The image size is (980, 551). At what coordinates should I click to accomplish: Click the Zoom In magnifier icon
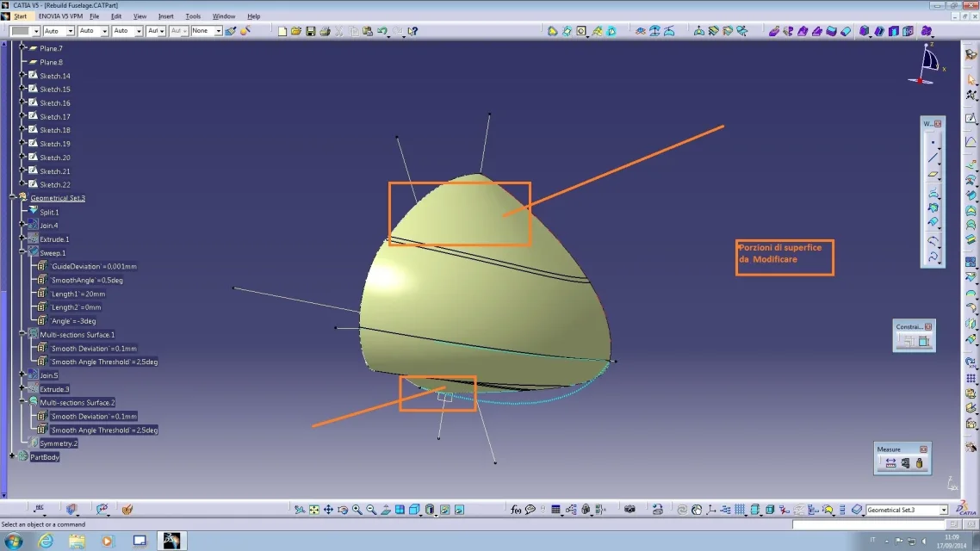(357, 510)
